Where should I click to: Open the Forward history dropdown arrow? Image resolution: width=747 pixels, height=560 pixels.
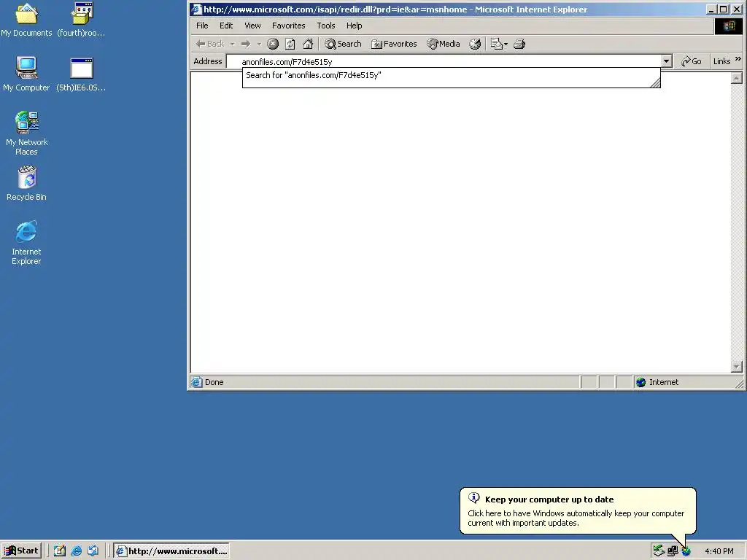pyautogui.click(x=259, y=44)
